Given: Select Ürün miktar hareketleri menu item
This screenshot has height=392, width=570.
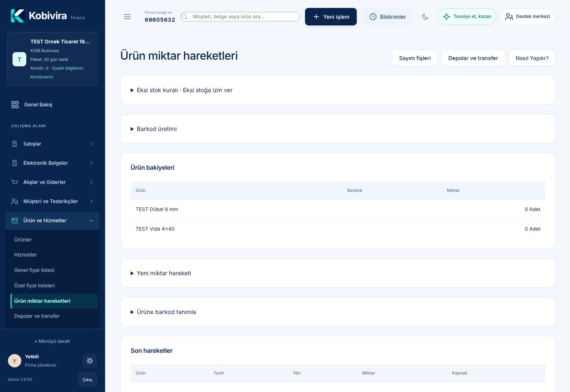Looking at the screenshot, I should (x=54, y=301).
